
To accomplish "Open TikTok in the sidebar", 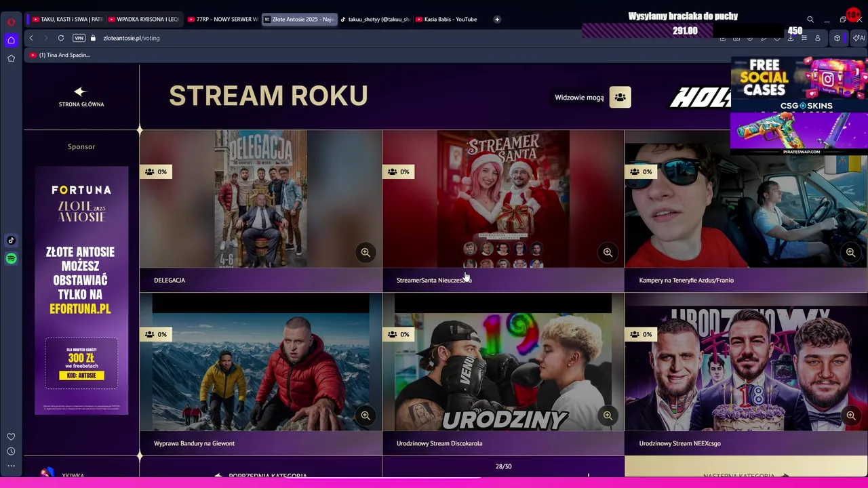I will (x=11, y=240).
